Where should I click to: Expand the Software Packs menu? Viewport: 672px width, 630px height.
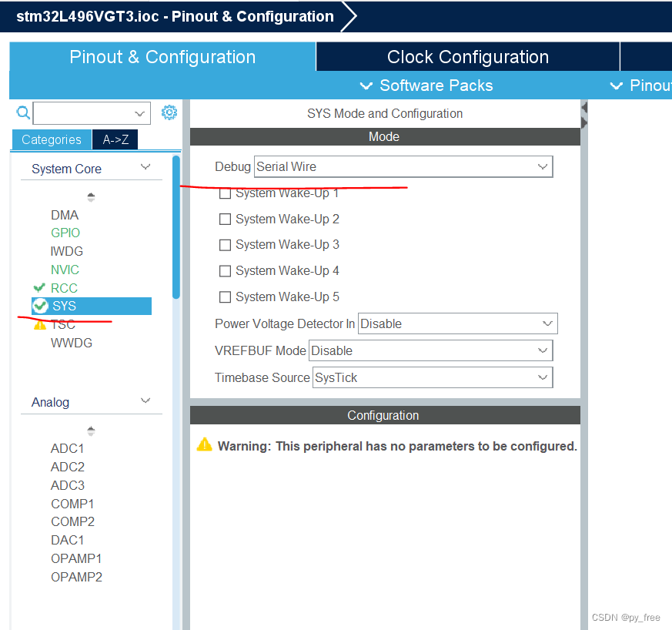(426, 85)
